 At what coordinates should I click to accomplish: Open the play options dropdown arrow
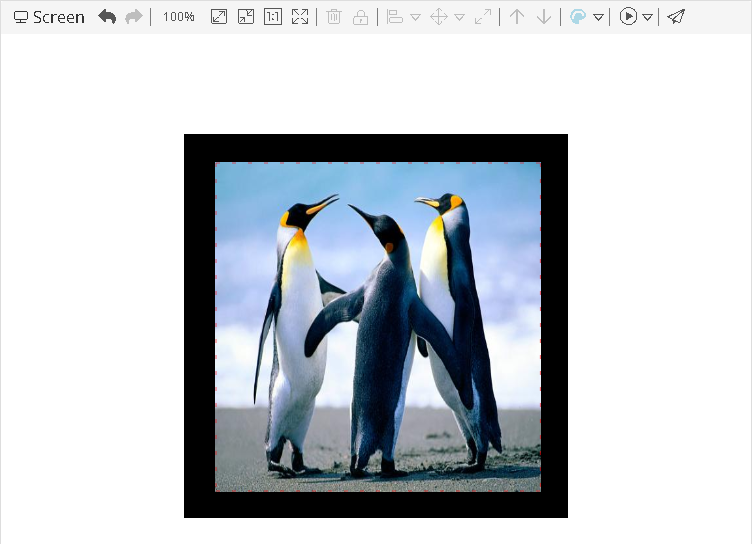coord(647,18)
